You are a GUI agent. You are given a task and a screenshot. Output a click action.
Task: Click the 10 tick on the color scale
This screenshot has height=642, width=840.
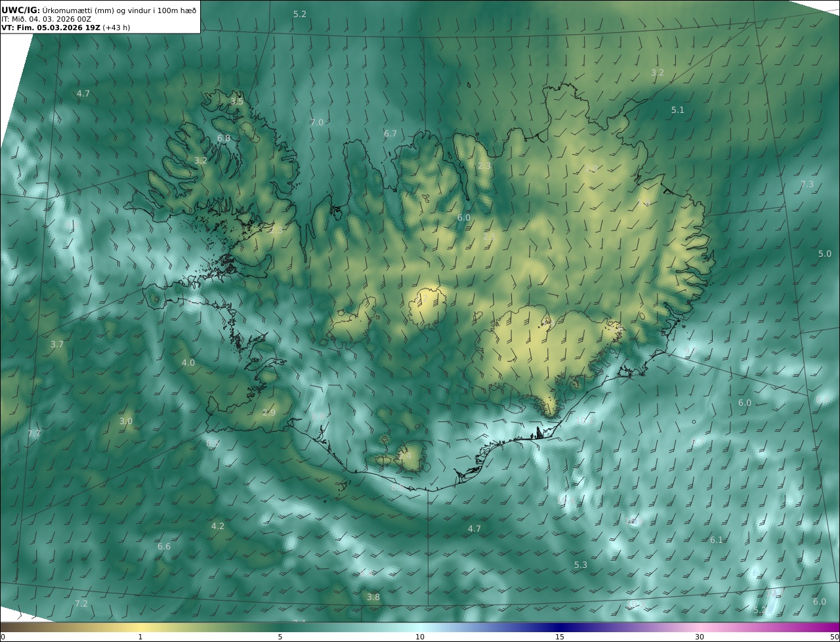coord(420,637)
